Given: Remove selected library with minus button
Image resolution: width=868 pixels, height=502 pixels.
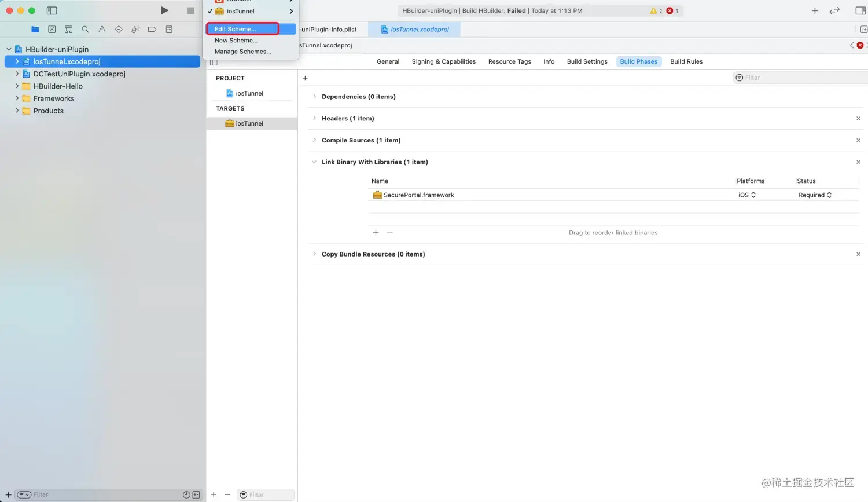Looking at the screenshot, I should (390, 233).
